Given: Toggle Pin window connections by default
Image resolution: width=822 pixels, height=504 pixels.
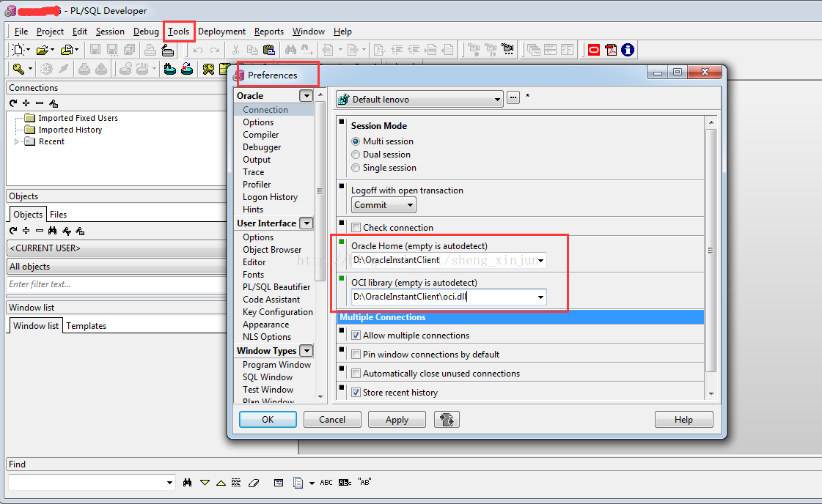Looking at the screenshot, I should (x=356, y=355).
